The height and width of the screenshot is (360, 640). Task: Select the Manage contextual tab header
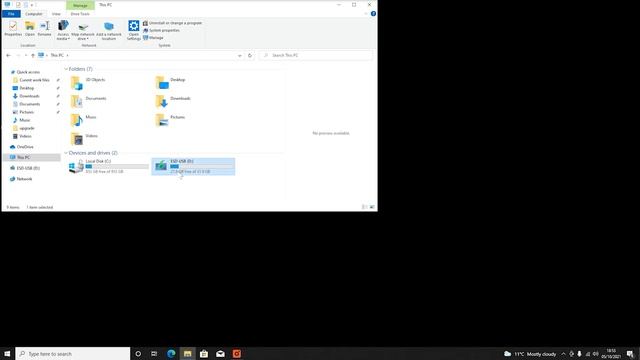pos(80,5)
